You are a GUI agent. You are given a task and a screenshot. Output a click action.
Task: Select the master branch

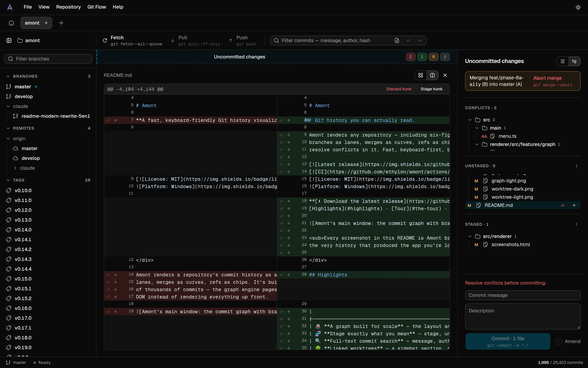23,87
